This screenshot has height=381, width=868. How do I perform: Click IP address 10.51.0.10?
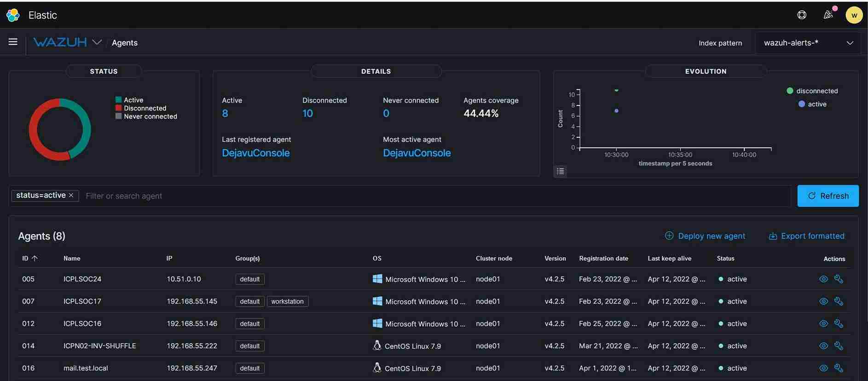tap(184, 279)
